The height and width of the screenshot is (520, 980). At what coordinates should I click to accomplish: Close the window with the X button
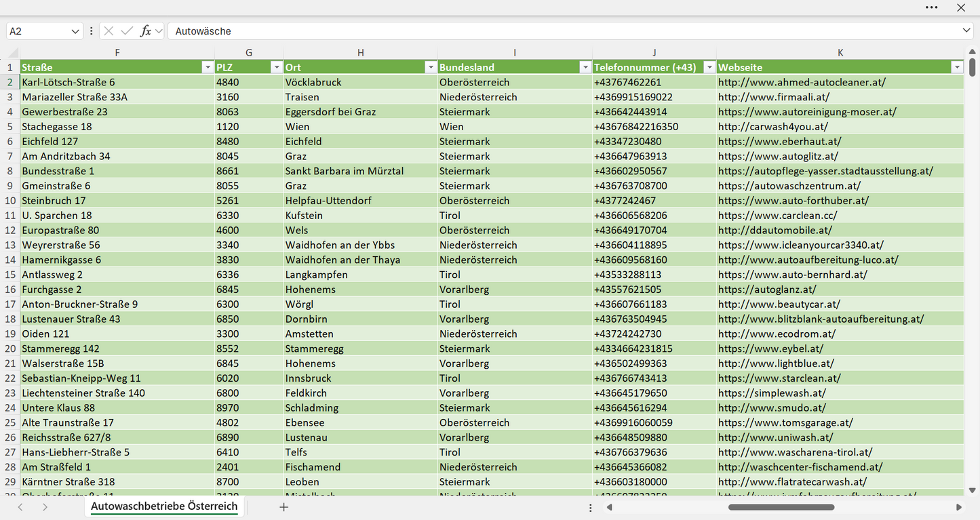click(x=961, y=7)
